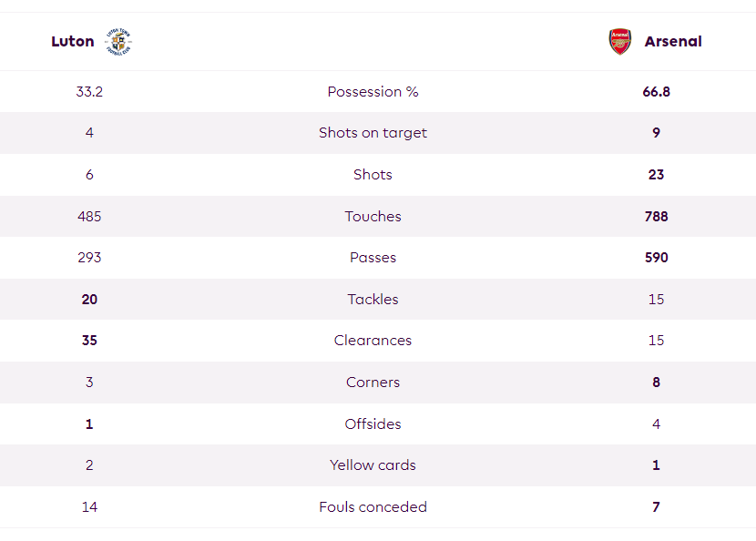Image resolution: width=756 pixels, height=541 pixels.
Task: Click Arsenal's 8 corners value
Action: tap(656, 383)
